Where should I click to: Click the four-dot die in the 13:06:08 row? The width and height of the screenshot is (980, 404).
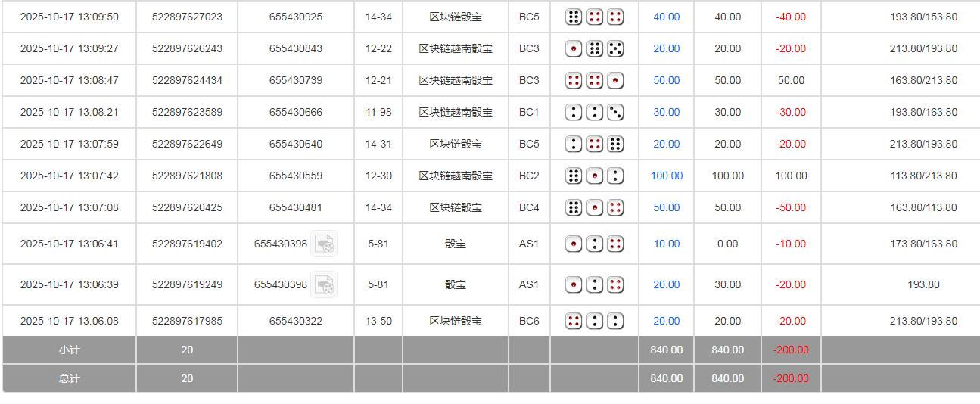574,321
